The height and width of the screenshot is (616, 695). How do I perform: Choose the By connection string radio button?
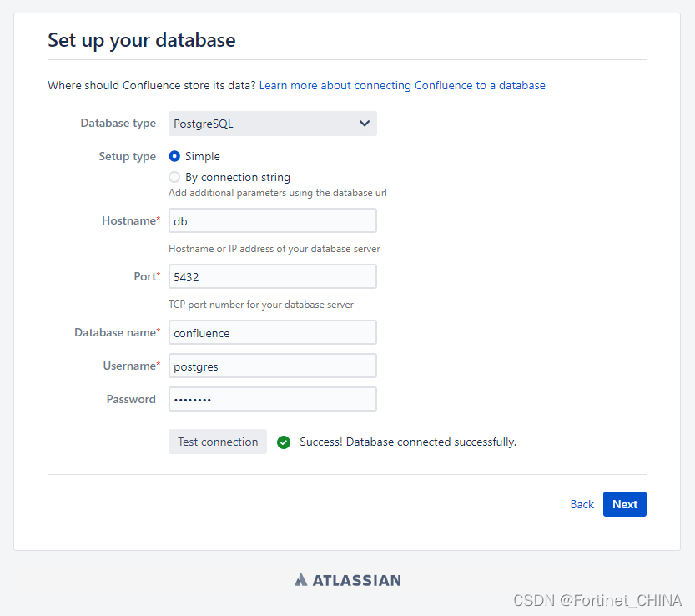coord(174,177)
